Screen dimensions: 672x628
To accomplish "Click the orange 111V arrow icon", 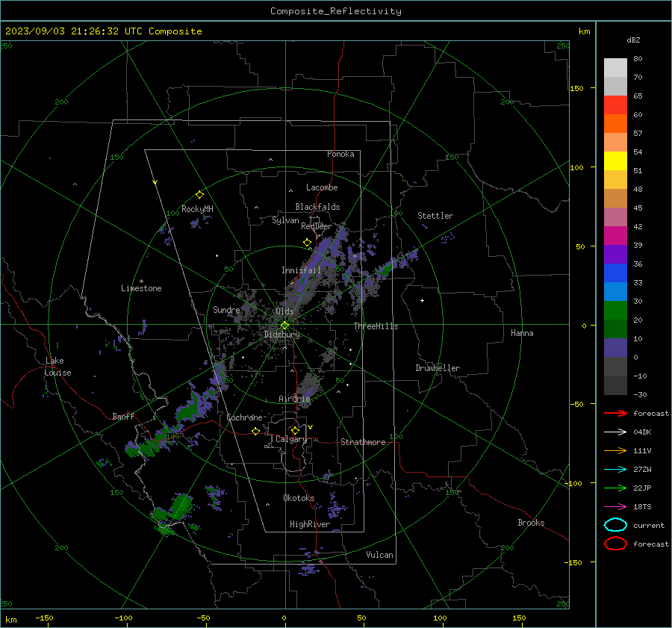I will coord(615,450).
